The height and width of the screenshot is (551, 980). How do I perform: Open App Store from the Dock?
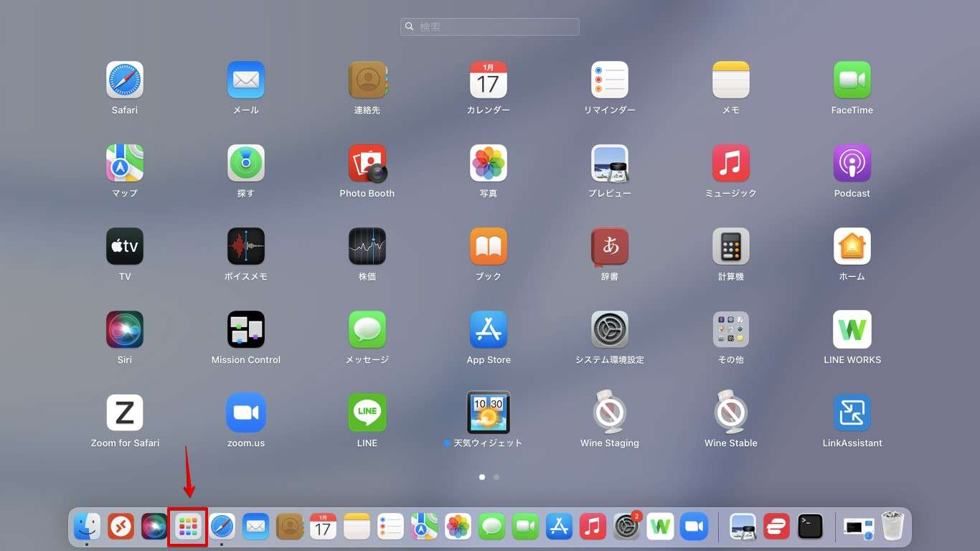559,527
